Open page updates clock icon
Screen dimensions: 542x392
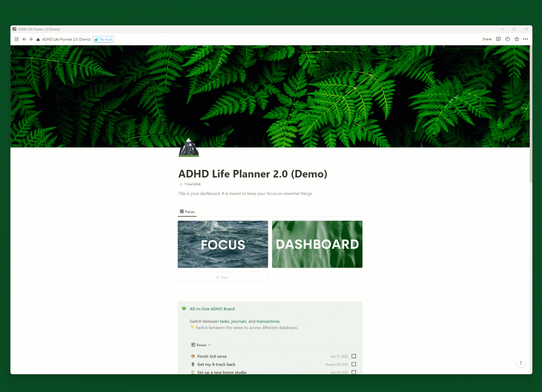(508, 39)
